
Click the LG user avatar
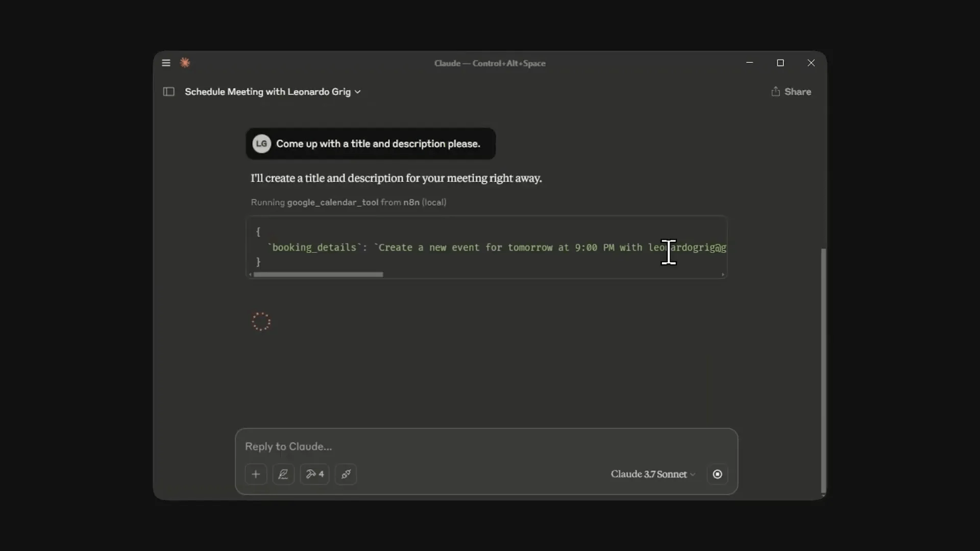261,144
